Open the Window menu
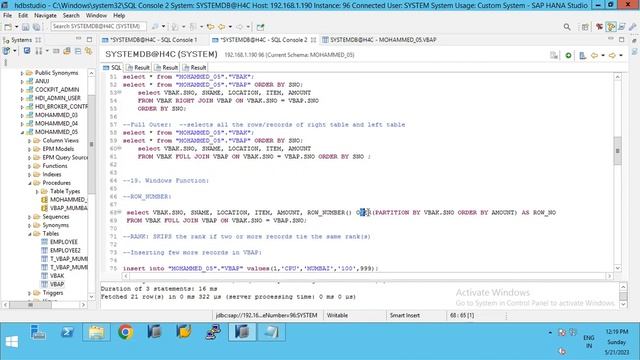640x360 pixels. click(96, 16)
